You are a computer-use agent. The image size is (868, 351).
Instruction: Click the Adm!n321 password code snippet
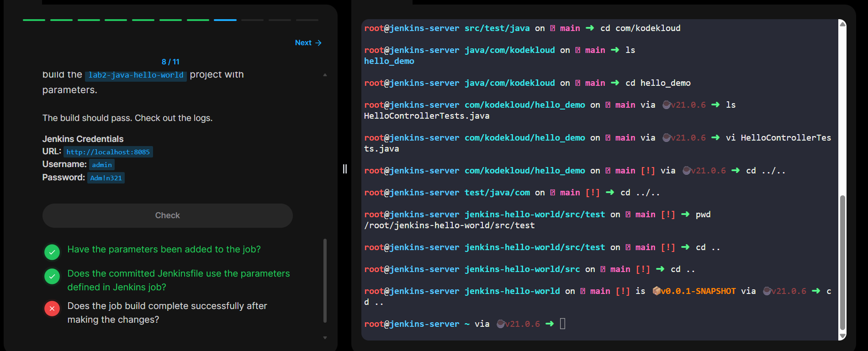point(106,178)
